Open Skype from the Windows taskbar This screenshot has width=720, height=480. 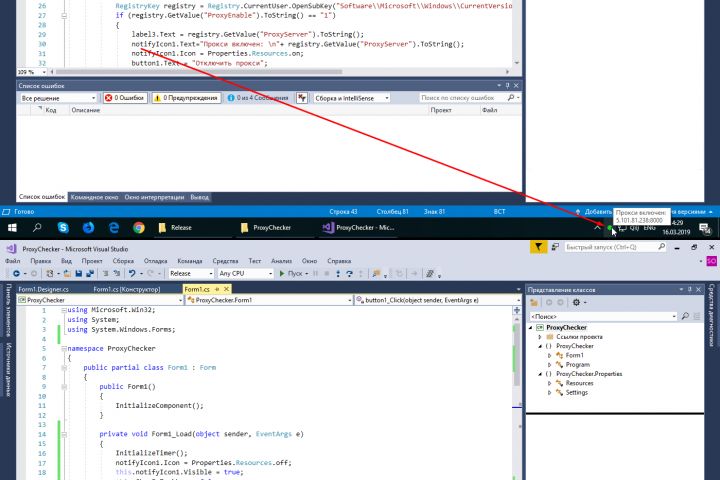click(63, 227)
